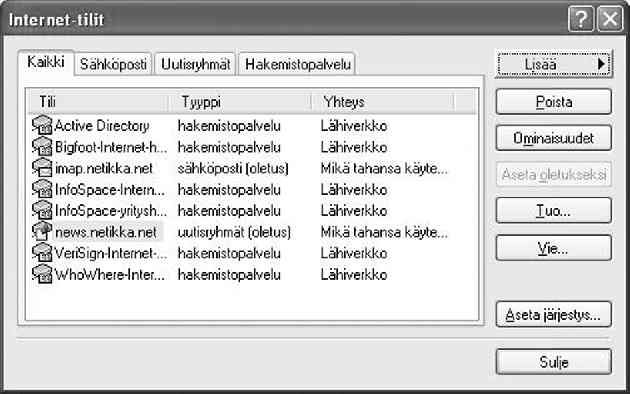This screenshot has width=630, height=394.
Task: Click the VeriSign-Internet directory icon
Action: pos(42,253)
